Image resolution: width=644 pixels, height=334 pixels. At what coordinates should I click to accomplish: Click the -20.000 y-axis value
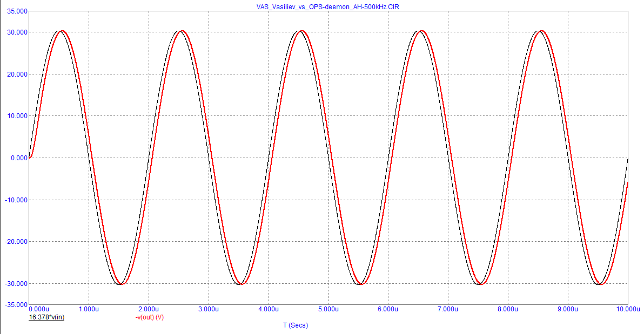tap(16, 242)
